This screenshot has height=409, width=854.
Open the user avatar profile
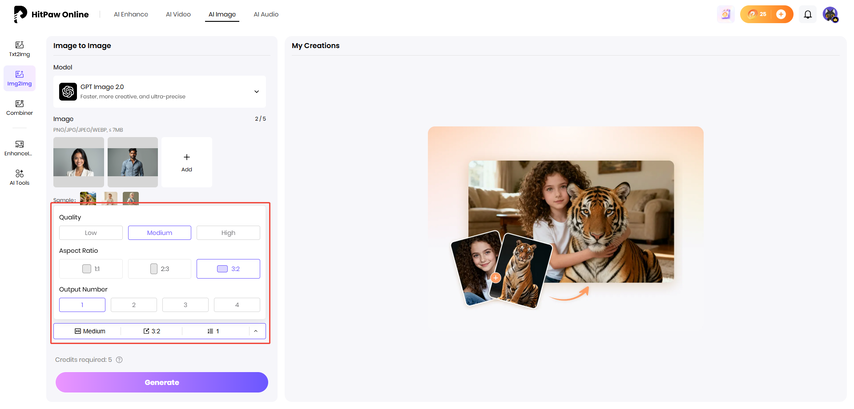pos(830,14)
